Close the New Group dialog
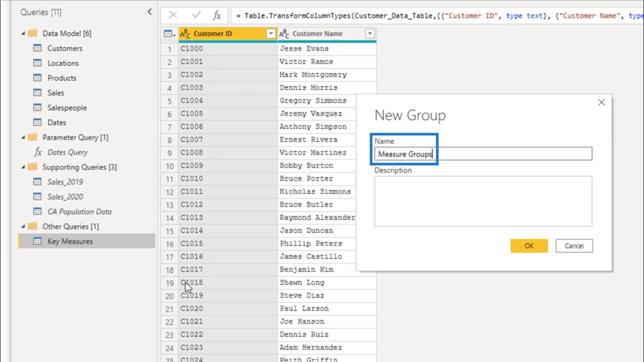The height and width of the screenshot is (362, 644). pos(601,102)
